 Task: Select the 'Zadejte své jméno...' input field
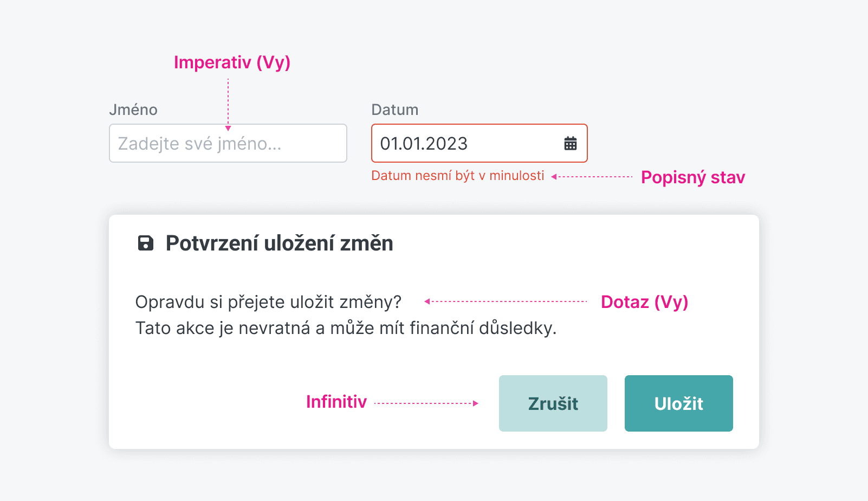[x=228, y=143]
